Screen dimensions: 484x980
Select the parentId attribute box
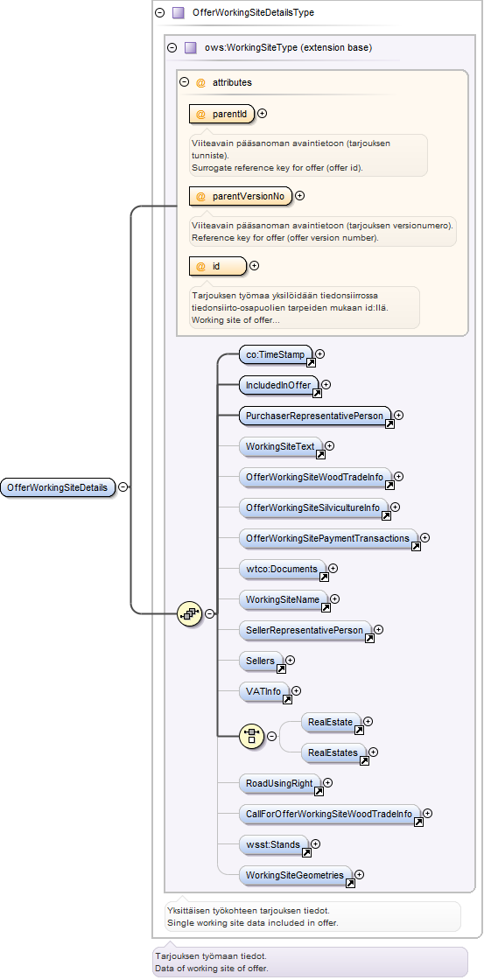tap(222, 114)
